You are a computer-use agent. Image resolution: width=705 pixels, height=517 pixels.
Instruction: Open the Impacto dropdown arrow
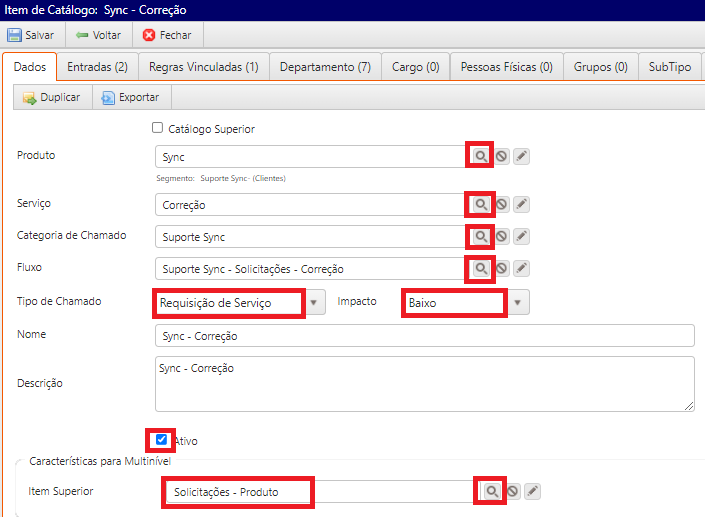518,302
